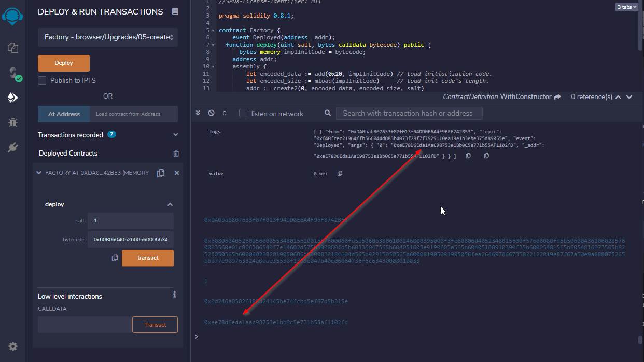Click the CALLDATA input field
Screen dimensions: 644x362
click(x=85, y=325)
